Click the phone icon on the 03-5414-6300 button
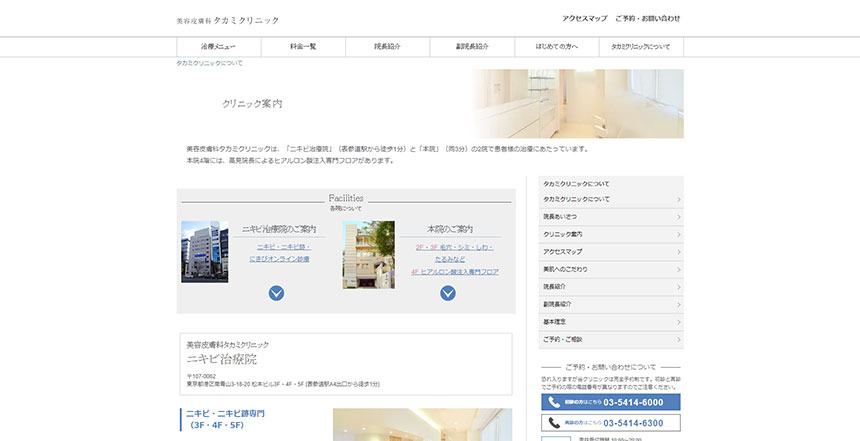 click(x=554, y=423)
